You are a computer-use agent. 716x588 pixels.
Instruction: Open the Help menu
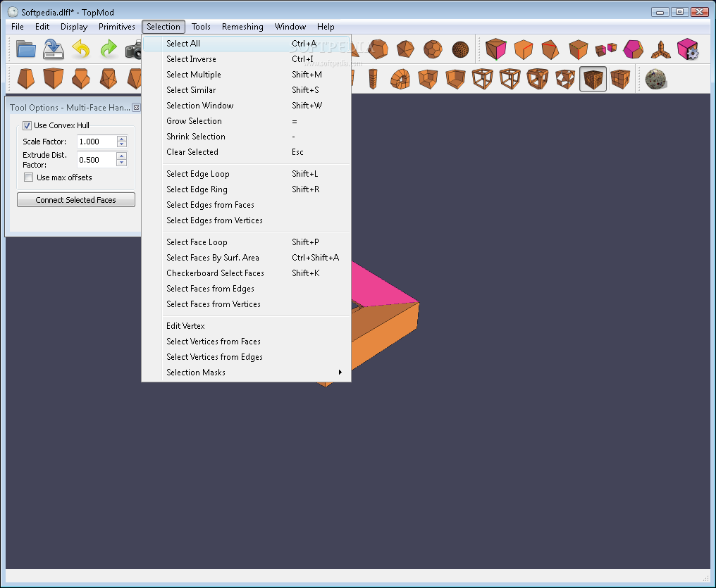point(326,27)
